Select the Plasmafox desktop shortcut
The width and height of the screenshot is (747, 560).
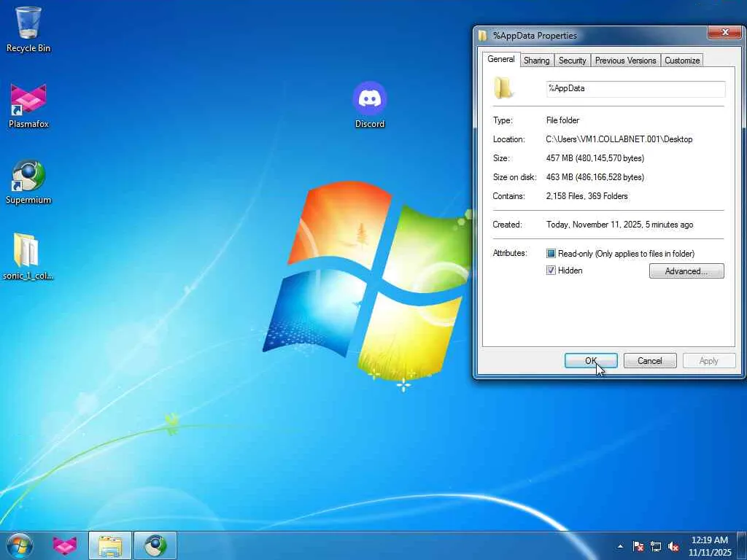[x=28, y=106]
